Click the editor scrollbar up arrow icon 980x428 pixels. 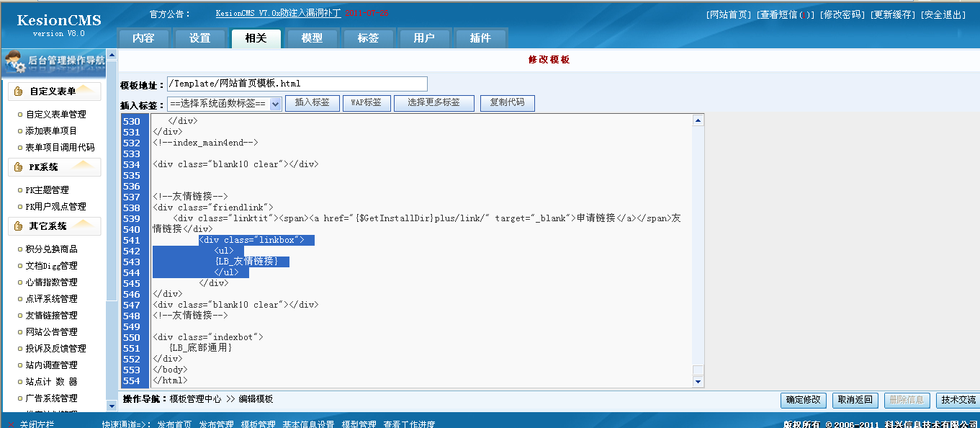(696, 120)
